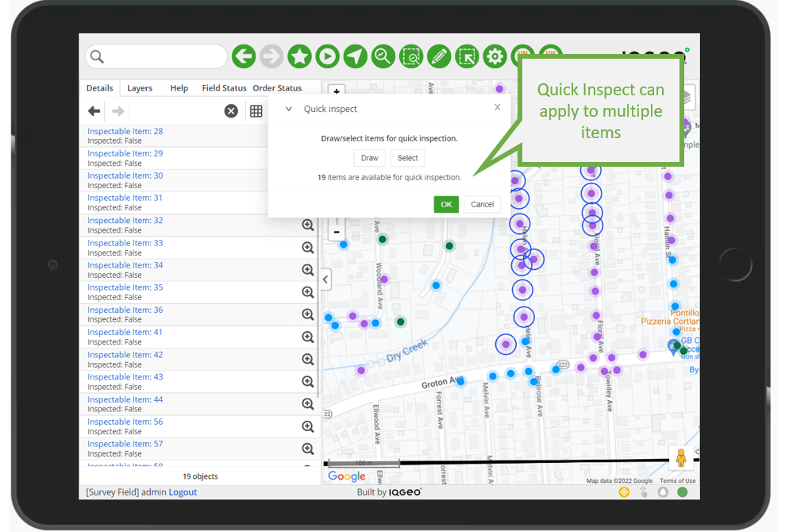Zoom to Inspectable Item 35

[307, 291]
